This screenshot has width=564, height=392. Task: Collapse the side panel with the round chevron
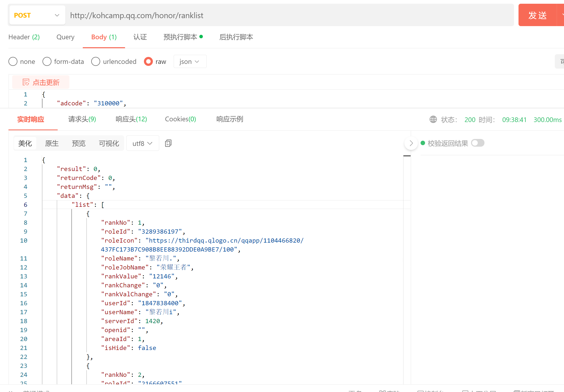(411, 143)
